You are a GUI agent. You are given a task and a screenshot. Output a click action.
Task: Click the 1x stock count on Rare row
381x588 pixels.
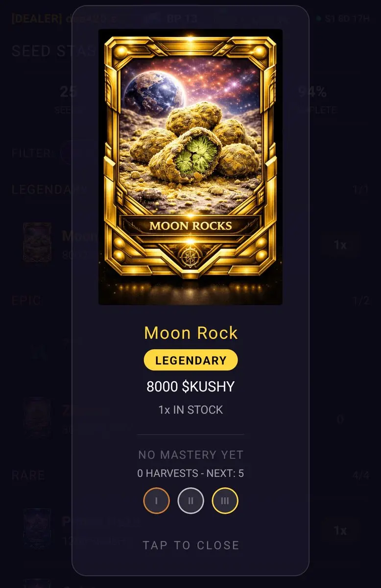click(x=340, y=531)
